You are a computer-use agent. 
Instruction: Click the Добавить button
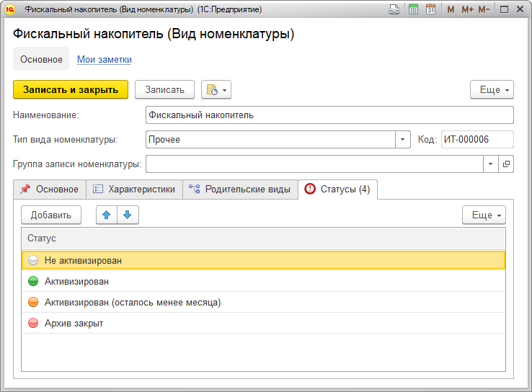point(51,215)
